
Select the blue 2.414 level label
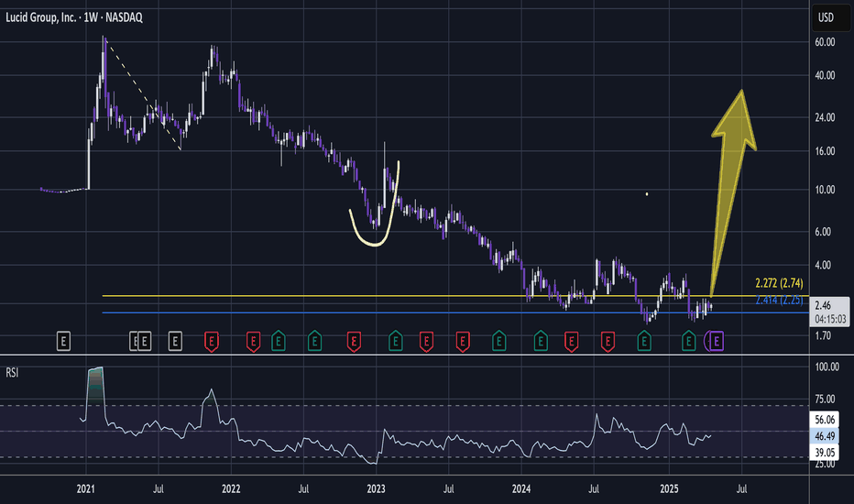pyautogui.click(x=779, y=300)
